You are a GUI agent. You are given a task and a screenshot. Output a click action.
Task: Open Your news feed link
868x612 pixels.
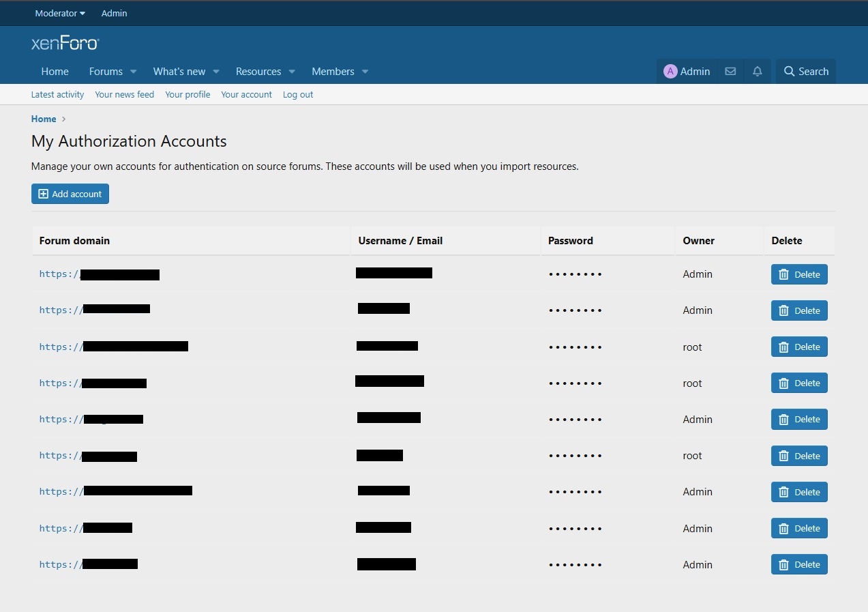click(x=125, y=94)
